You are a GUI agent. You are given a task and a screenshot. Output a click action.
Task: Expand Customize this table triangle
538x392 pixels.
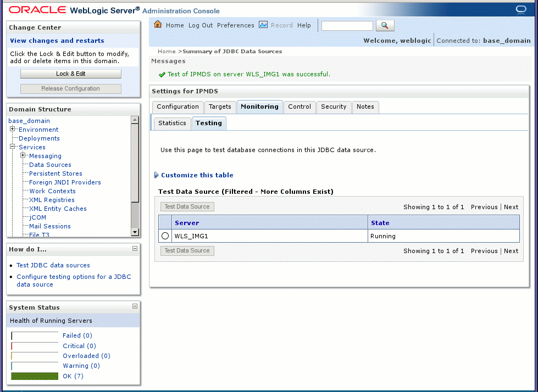coord(156,175)
